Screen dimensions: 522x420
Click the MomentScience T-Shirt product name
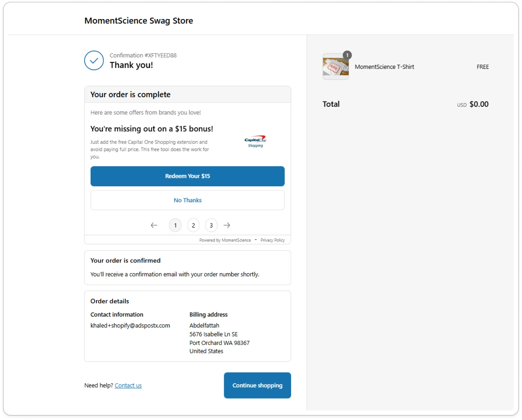pyautogui.click(x=384, y=67)
